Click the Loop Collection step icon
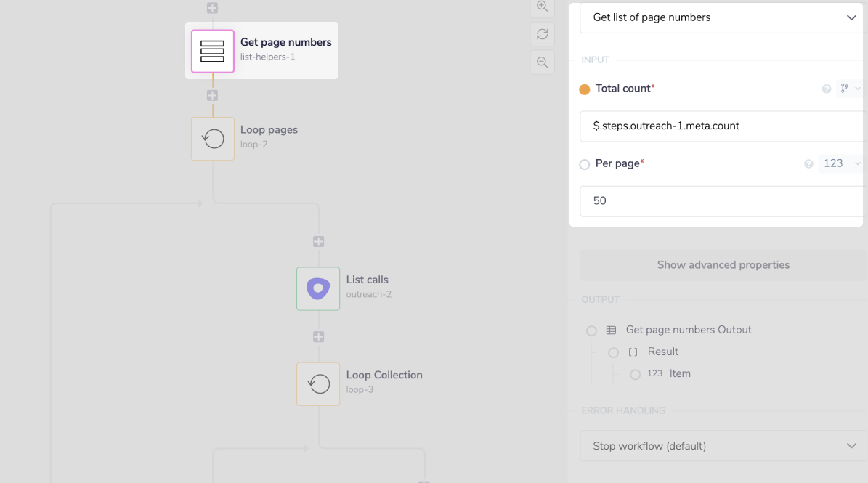868x483 pixels. pyautogui.click(x=318, y=383)
